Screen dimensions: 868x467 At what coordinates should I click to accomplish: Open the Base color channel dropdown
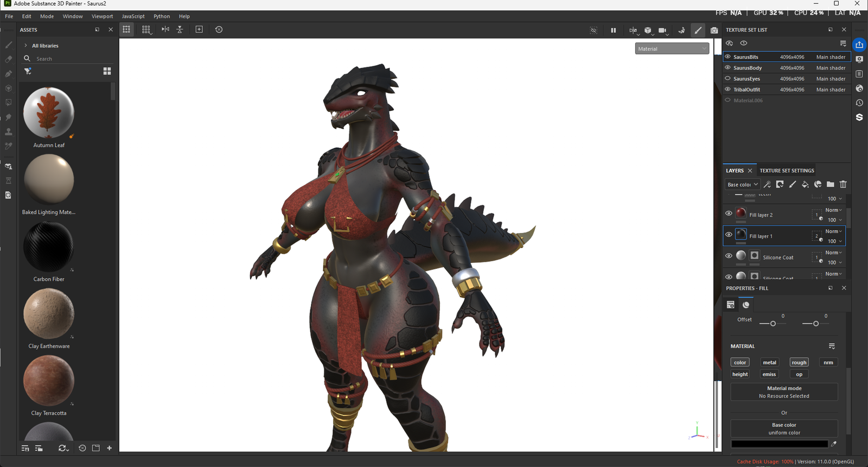pyautogui.click(x=742, y=185)
